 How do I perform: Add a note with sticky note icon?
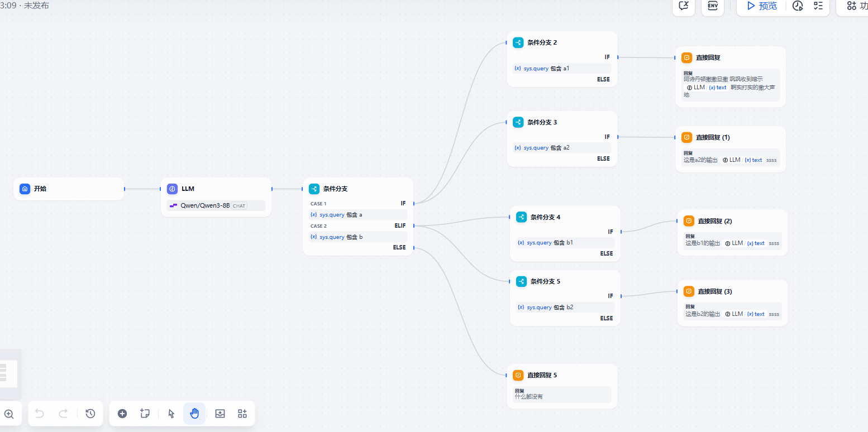[x=145, y=414]
